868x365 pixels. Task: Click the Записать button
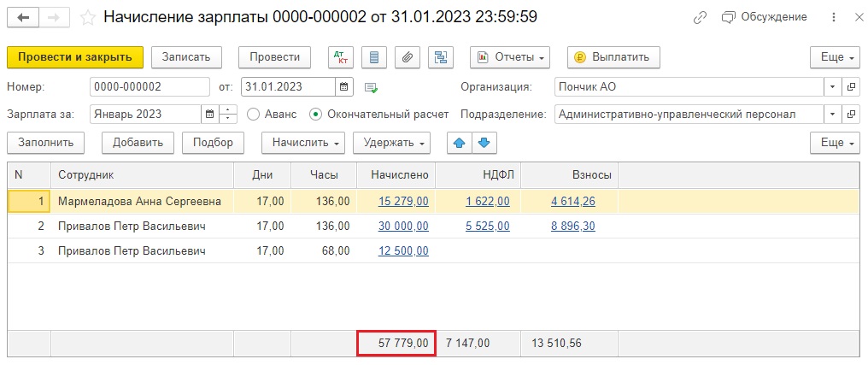click(x=186, y=57)
